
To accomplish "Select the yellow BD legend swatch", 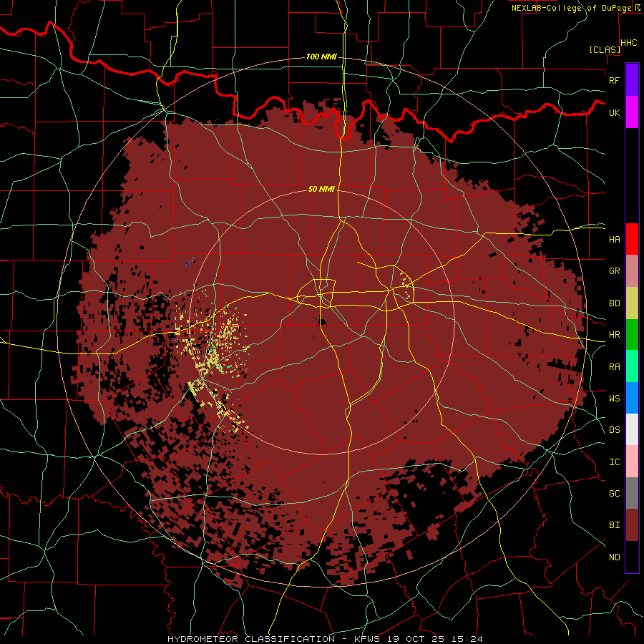I will (632, 303).
